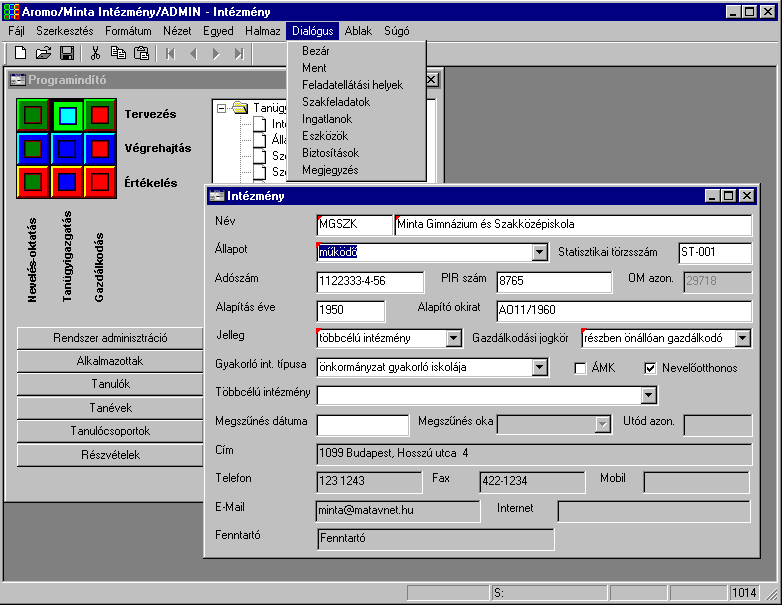Viewport: 782px width, 607px height.
Task: Click the Részvételek button
Action: [110, 455]
